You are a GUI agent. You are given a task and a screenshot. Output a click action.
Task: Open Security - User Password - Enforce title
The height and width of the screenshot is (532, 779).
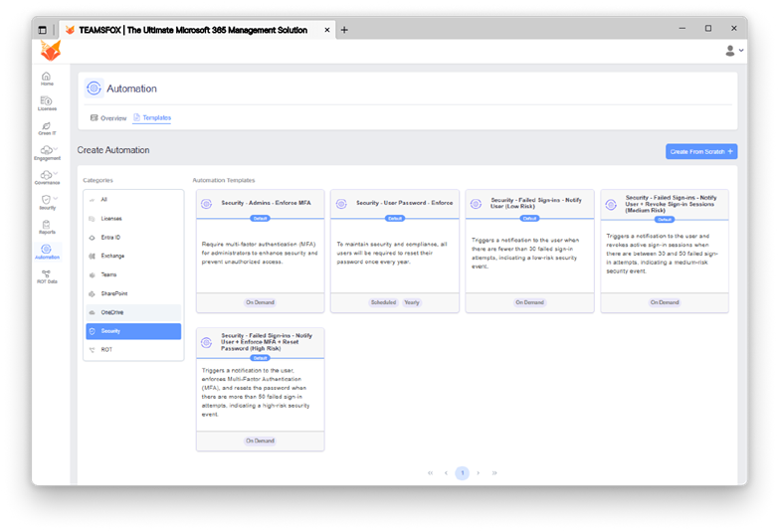404,203
